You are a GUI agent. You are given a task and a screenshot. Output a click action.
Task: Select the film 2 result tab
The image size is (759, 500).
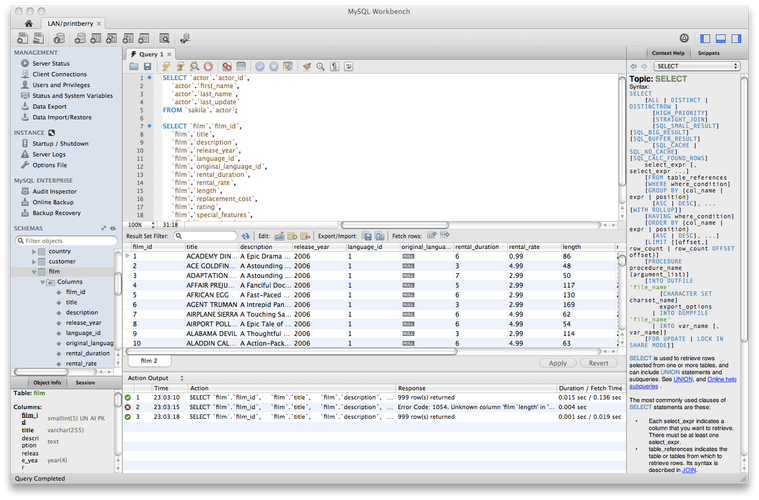click(149, 361)
